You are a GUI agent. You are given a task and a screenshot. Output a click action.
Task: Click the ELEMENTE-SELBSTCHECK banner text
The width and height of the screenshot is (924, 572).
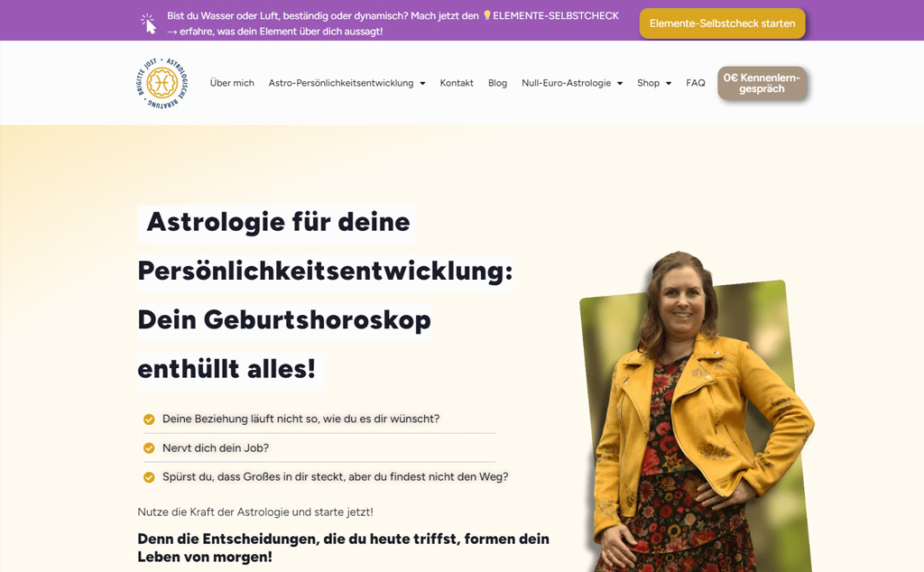[x=556, y=16]
